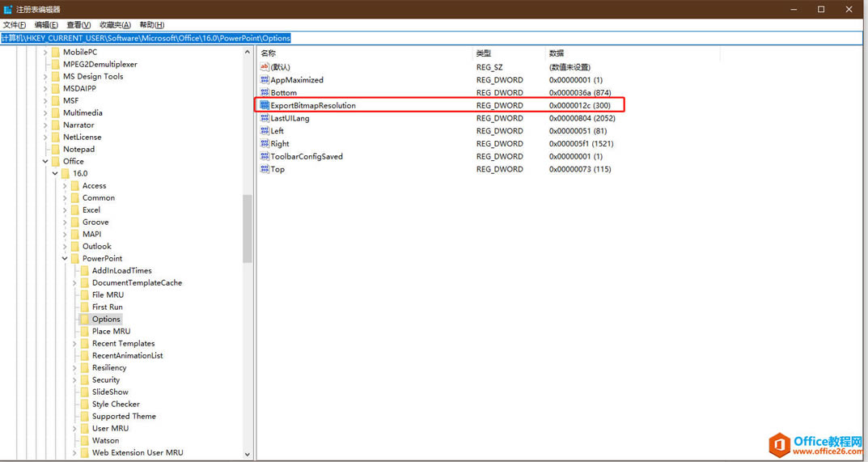Click the PowerPoint folder icon
The width and height of the screenshot is (868, 462).
74,259
